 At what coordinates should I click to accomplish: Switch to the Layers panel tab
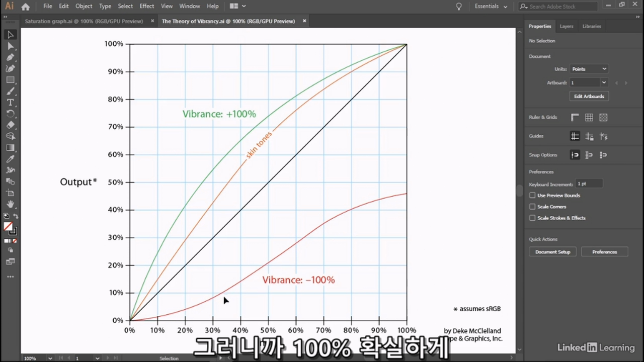tap(567, 26)
